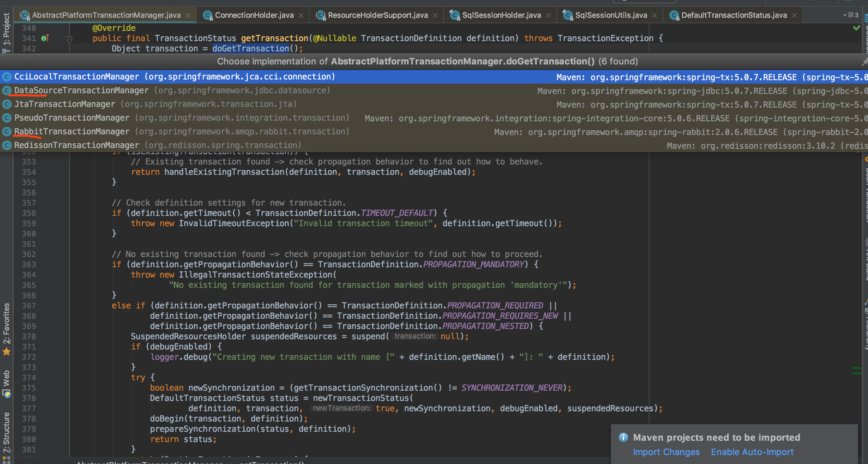Pin the Choose Implementation popup
The width and height of the screenshot is (868, 464).
point(865,62)
